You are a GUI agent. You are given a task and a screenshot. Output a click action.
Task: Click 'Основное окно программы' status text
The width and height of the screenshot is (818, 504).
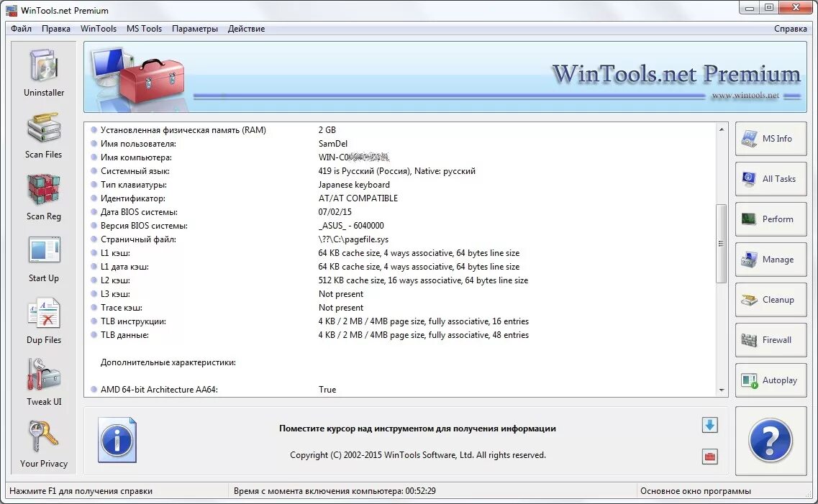[x=696, y=491]
